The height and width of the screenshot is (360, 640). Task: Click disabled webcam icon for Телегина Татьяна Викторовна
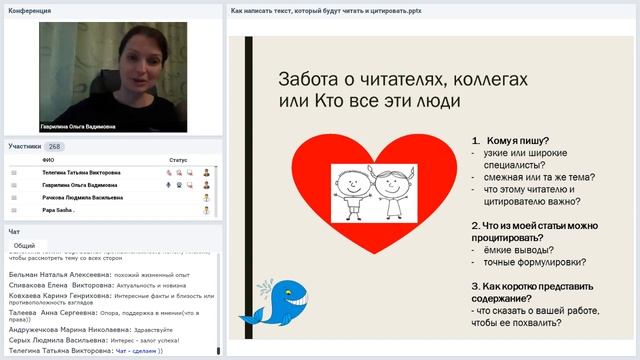click(x=179, y=173)
